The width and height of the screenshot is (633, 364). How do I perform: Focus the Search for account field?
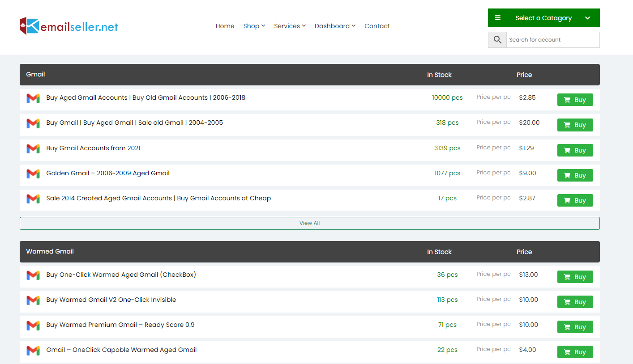pos(553,40)
